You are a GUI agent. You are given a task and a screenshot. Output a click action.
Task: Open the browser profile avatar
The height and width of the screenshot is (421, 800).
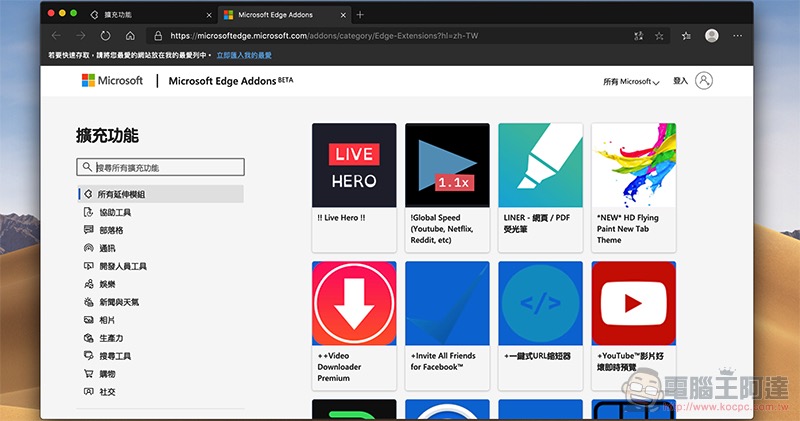click(x=711, y=35)
